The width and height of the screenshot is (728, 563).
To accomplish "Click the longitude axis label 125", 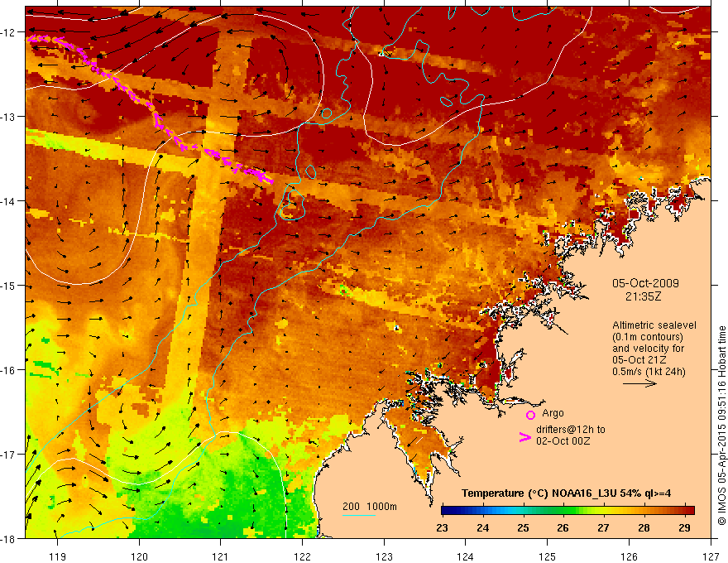I will click(548, 556).
